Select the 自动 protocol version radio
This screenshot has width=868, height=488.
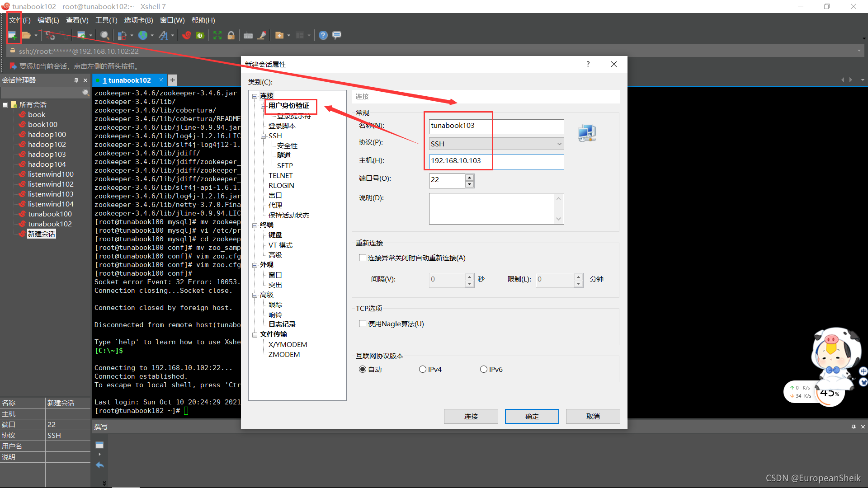tap(363, 369)
